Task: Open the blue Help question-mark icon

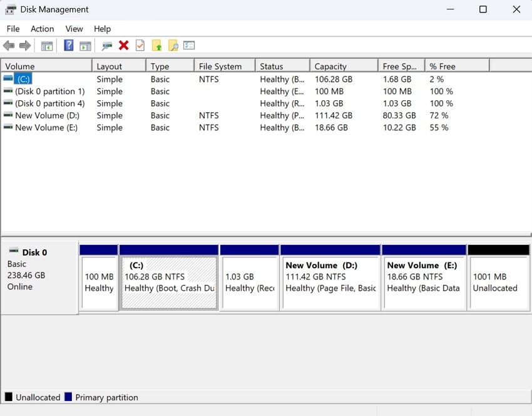Action: point(69,45)
